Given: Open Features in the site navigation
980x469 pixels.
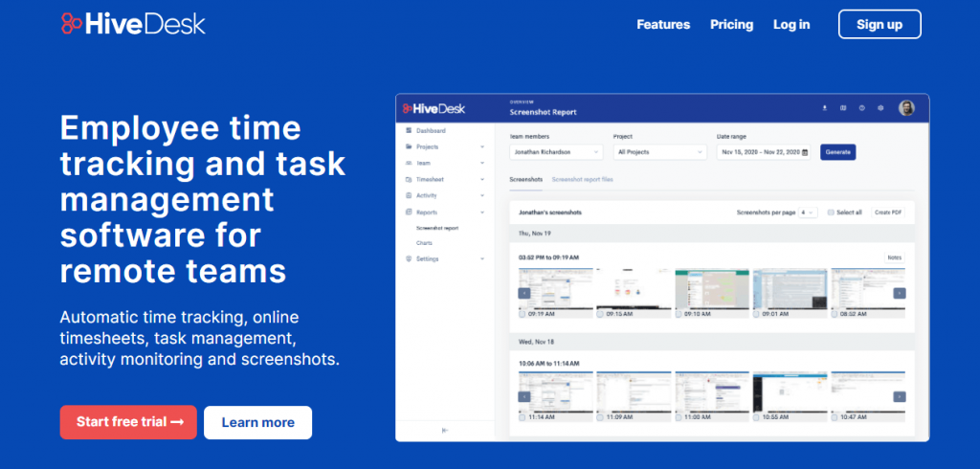Looking at the screenshot, I should (663, 25).
